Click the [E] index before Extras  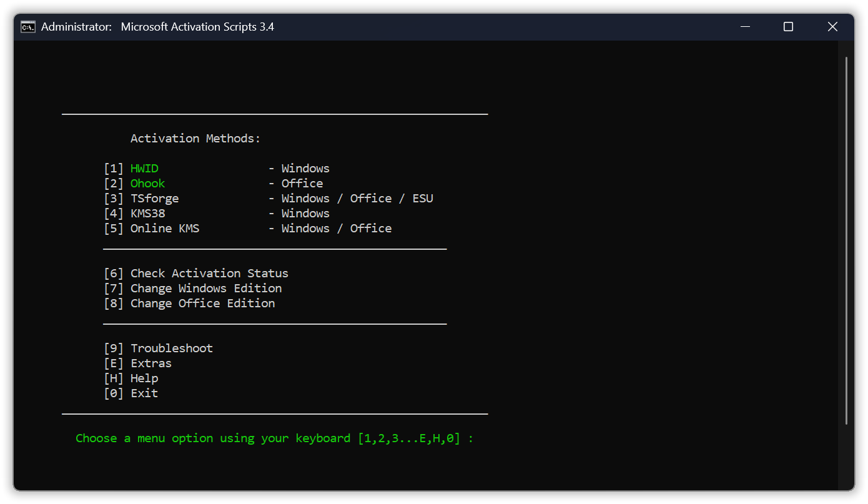pos(114,363)
